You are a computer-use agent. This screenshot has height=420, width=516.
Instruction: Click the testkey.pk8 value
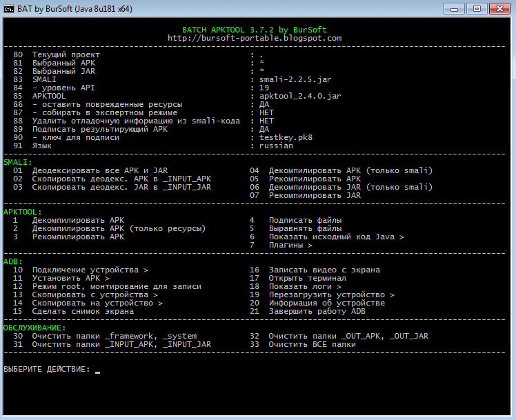point(286,137)
